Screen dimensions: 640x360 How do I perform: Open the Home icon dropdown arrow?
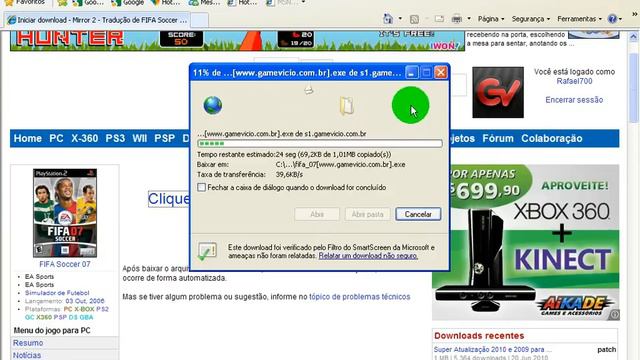click(400, 19)
